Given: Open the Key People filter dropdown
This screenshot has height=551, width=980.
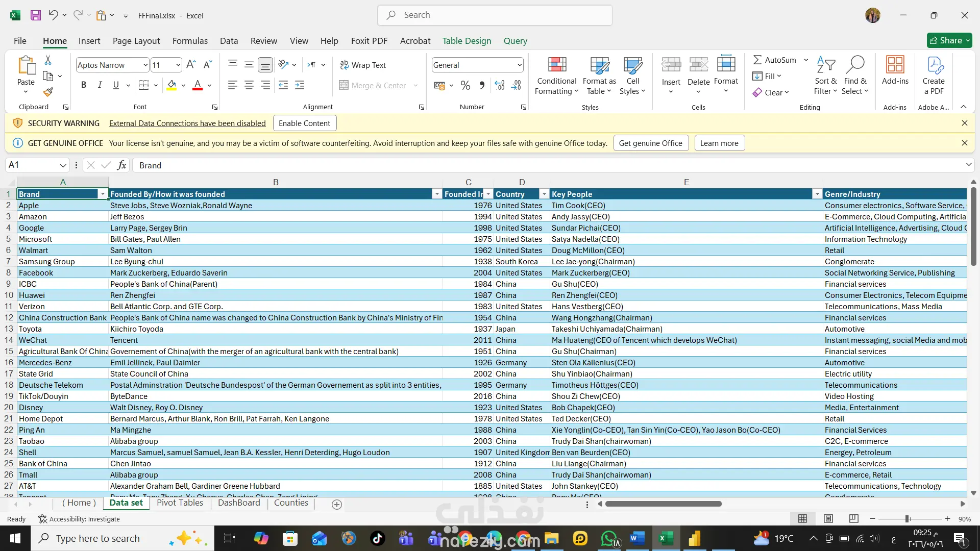Looking at the screenshot, I should point(817,194).
